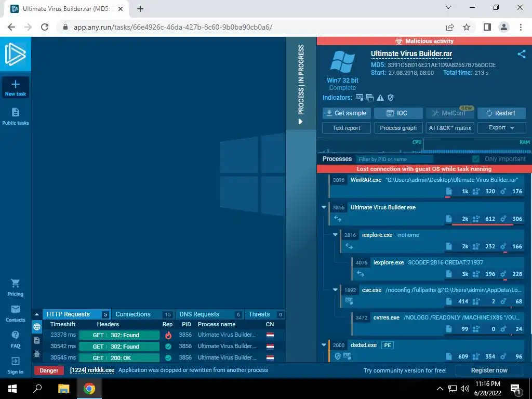Screen dimensions: 532x399
Task: Open the FAQ section
Action: (15, 340)
